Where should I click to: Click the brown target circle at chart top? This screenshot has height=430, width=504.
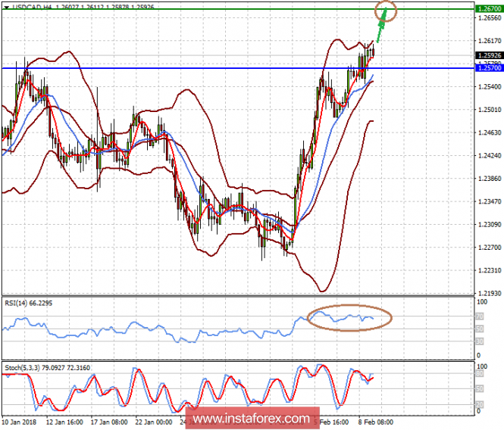[387, 11]
